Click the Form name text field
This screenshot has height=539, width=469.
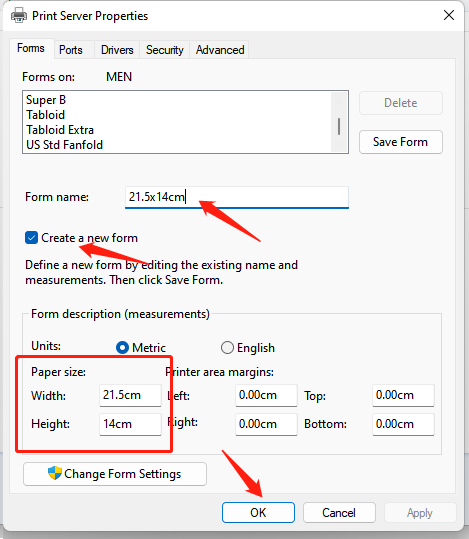[237, 197]
